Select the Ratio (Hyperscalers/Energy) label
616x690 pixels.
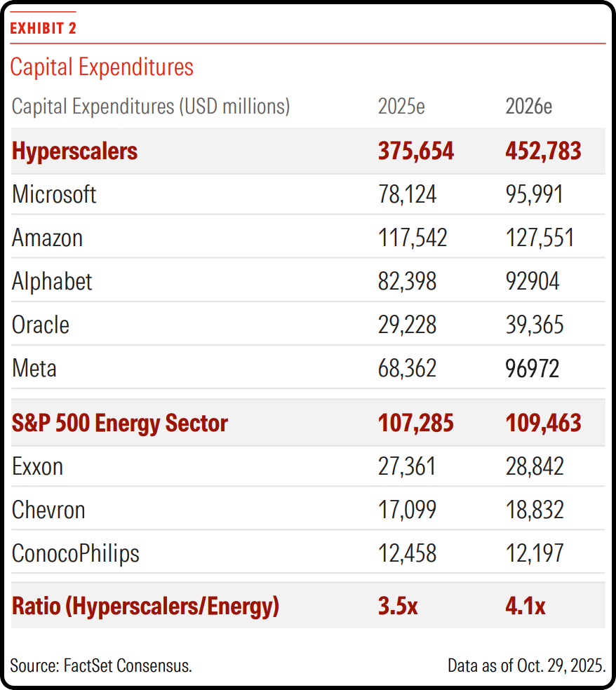[x=145, y=606]
